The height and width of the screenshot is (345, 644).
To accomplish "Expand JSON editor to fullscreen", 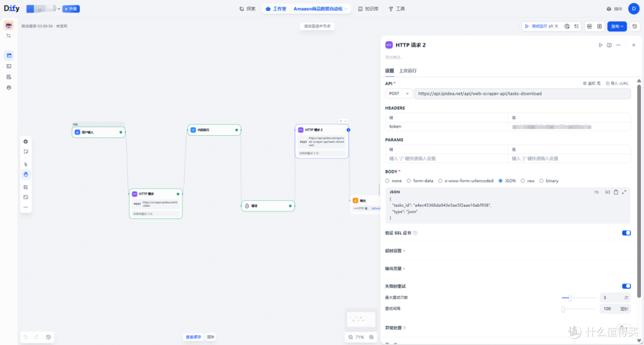I will (x=624, y=192).
